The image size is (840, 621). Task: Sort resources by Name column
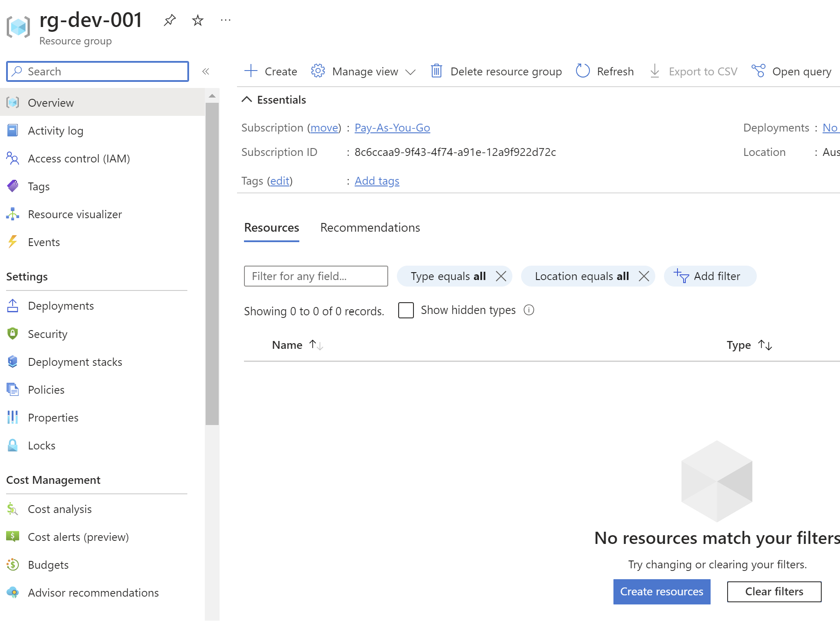pos(297,345)
